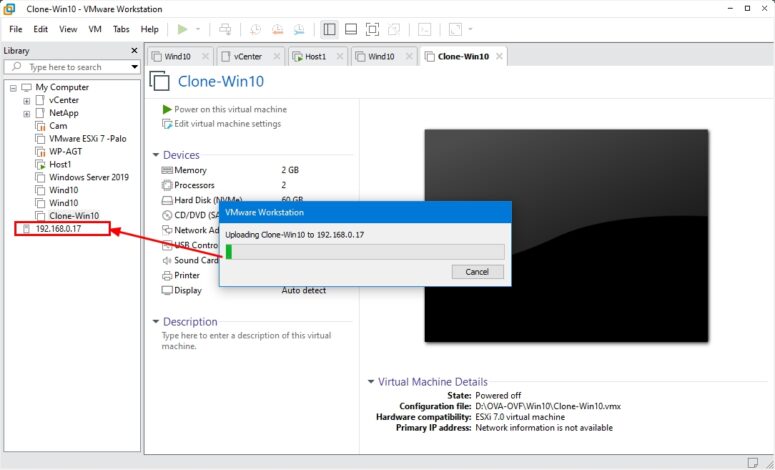Click the Printer device icon

pos(167,275)
